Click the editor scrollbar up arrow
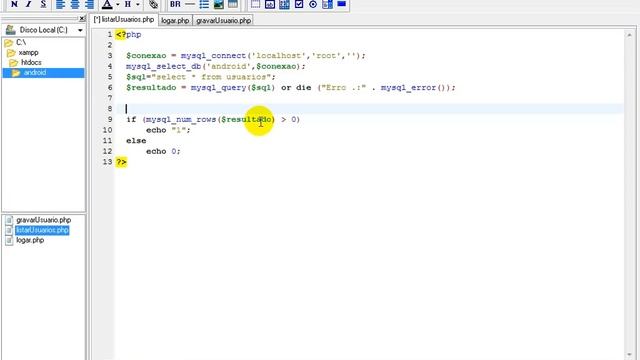The width and height of the screenshot is (640, 360). pos(629,36)
